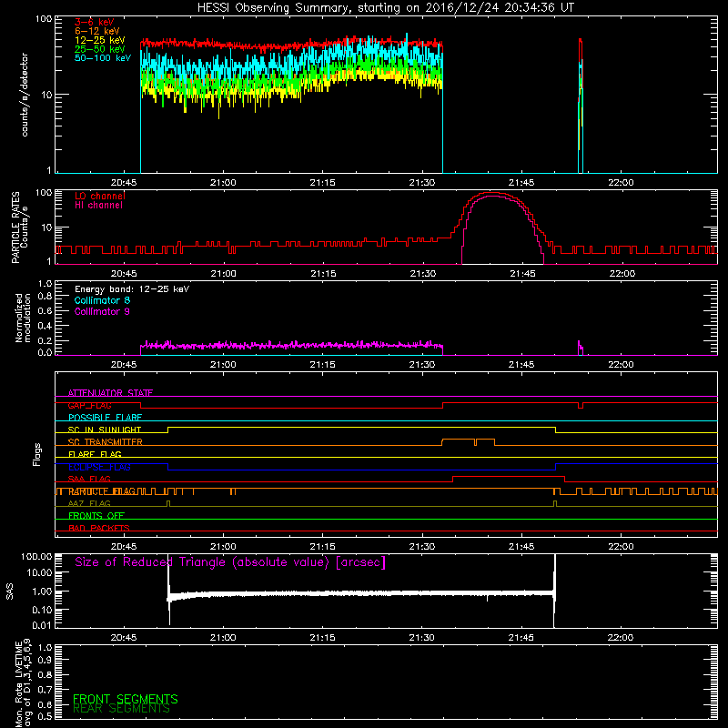The image size is (728, 728).
Task: Select the FRONT SEGMENTS legend label
Action: [126, 699]
